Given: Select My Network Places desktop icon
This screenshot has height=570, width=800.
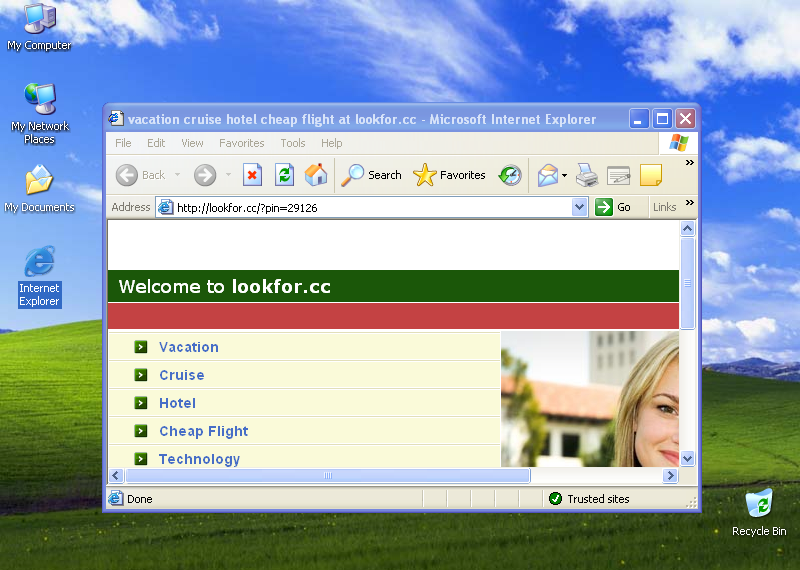Looking at the screenshot, I should pos(39,114).
